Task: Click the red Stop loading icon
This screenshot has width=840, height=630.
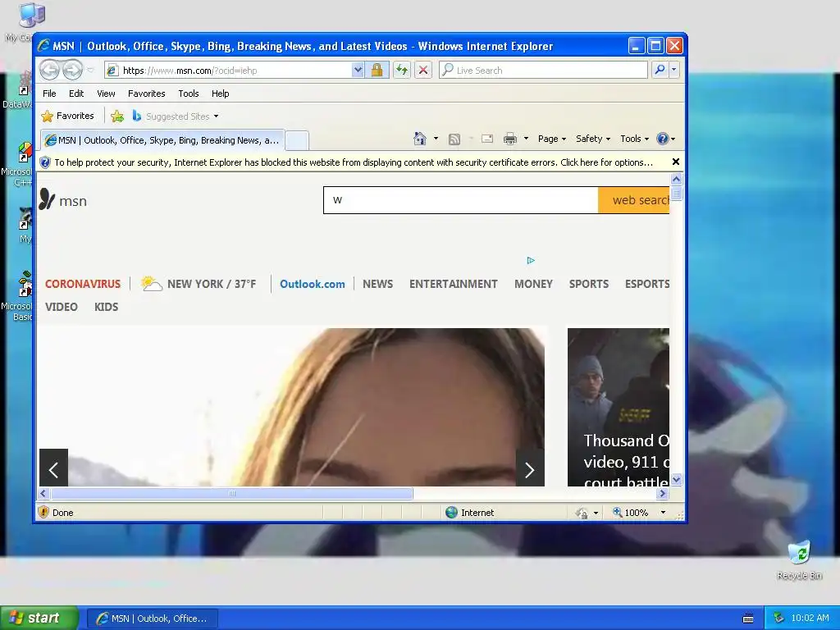Action: [x=423, y=71]
